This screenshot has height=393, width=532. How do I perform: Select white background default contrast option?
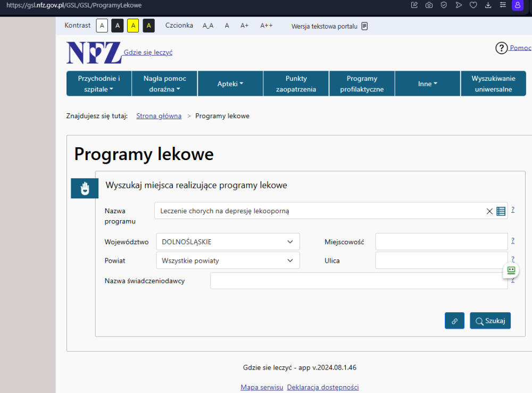click(x=102, y=26)
